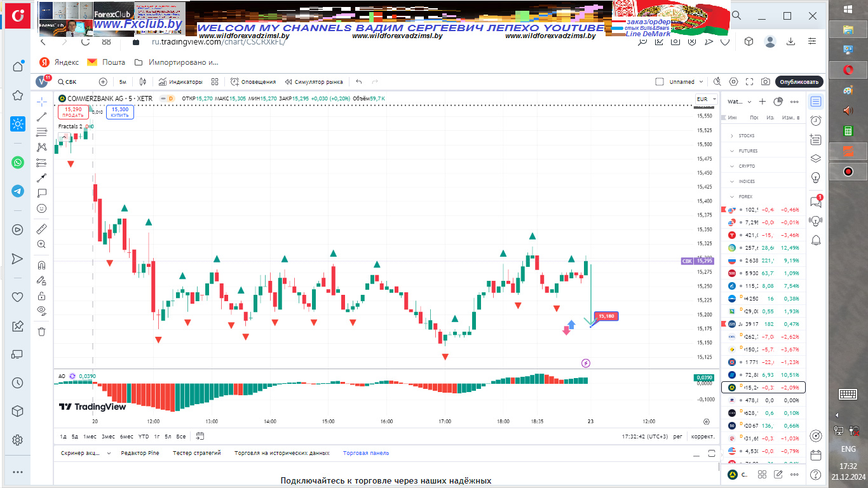Search symbol CBK field

coord(73,81)
